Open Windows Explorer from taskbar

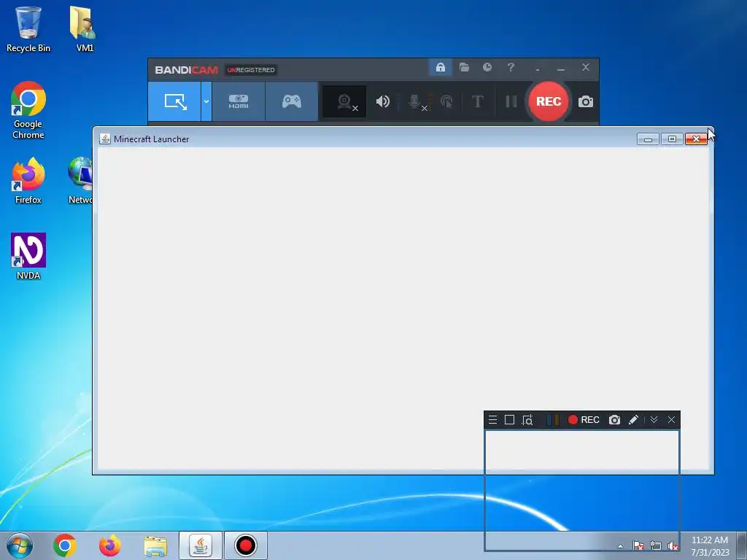click(155, 545)
